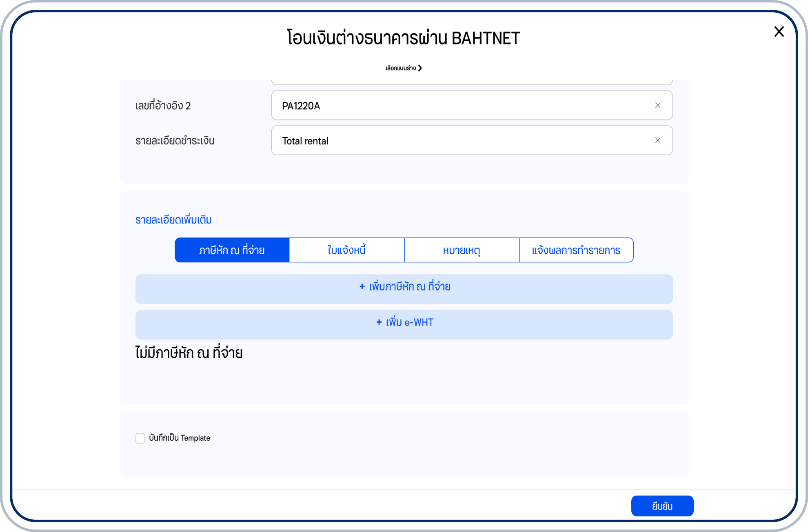The width and height of the screenshot is (808, 532).
Task: Click plus icon on เพิ่ม e-WHT
Action: click(379, 322)
